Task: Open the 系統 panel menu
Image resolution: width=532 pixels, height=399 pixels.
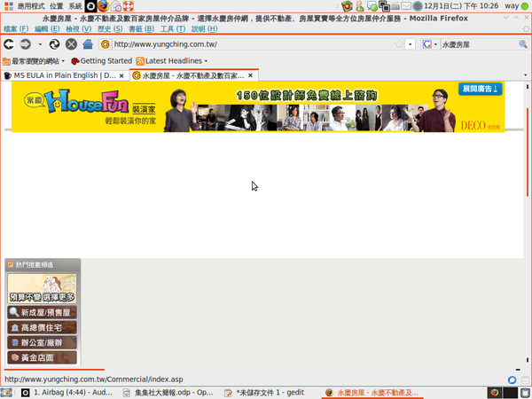Action: [75, 6]
